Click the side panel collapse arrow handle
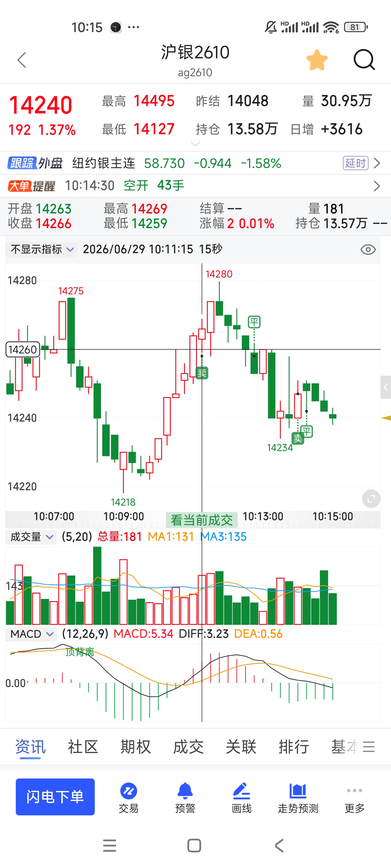391x868 pixels. coord(386,387)
